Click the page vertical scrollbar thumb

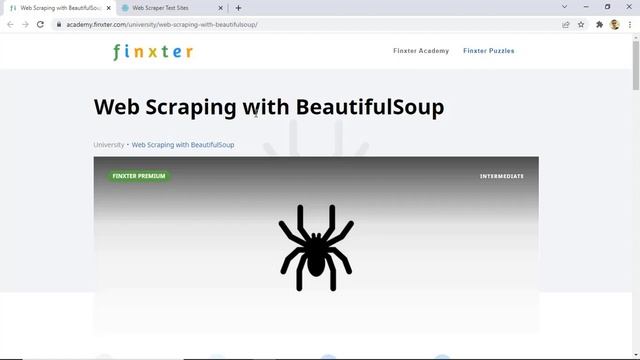click(x=636, y=65)
